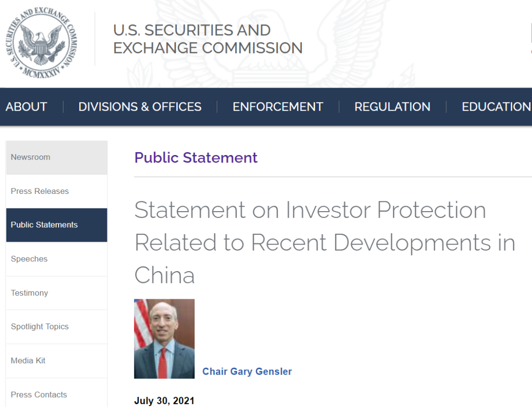Screen dimensions: 532x407
Task: Open the REGULATION navigation menu
Action: (392, 107)
